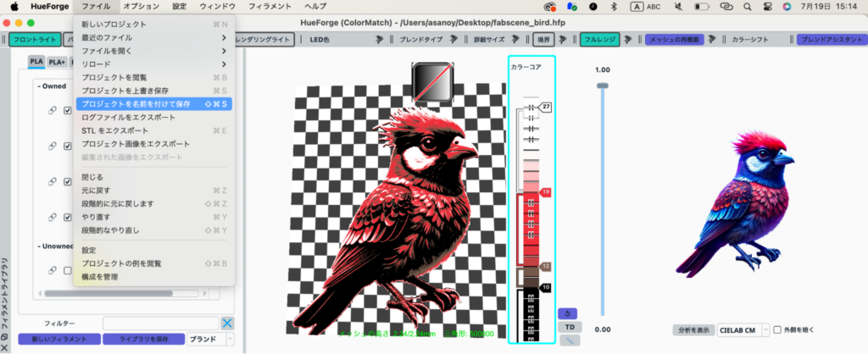The height and width of the screenshot is (354, 868).
Task: Click the link icon in the fourth Owned filament row
Action: point(53,218)
